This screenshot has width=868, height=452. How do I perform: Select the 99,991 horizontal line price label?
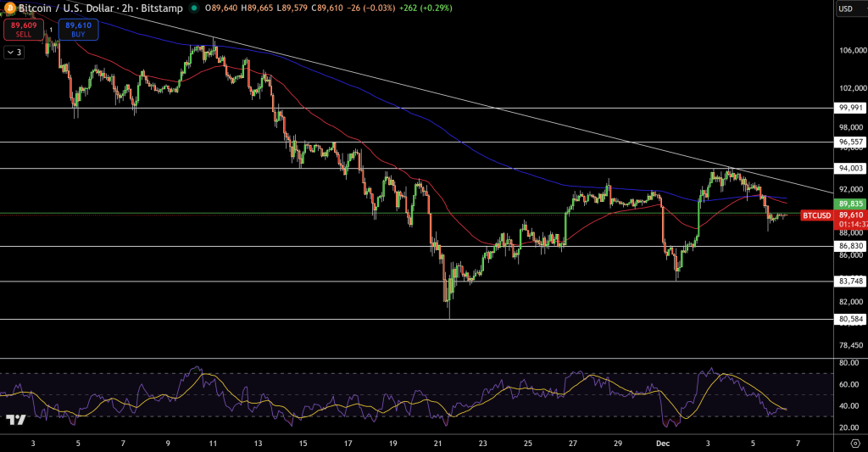(x=850, y=108)
